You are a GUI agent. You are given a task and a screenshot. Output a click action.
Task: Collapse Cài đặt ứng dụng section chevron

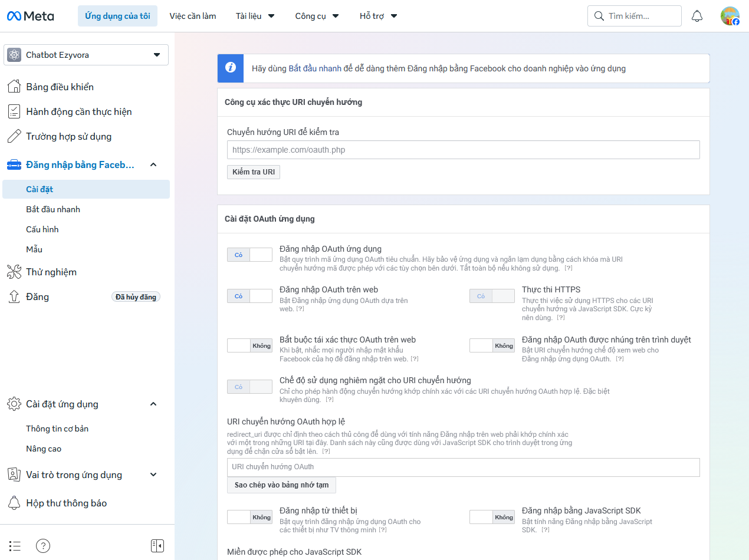pyautogui.click(x=153, y=404)
